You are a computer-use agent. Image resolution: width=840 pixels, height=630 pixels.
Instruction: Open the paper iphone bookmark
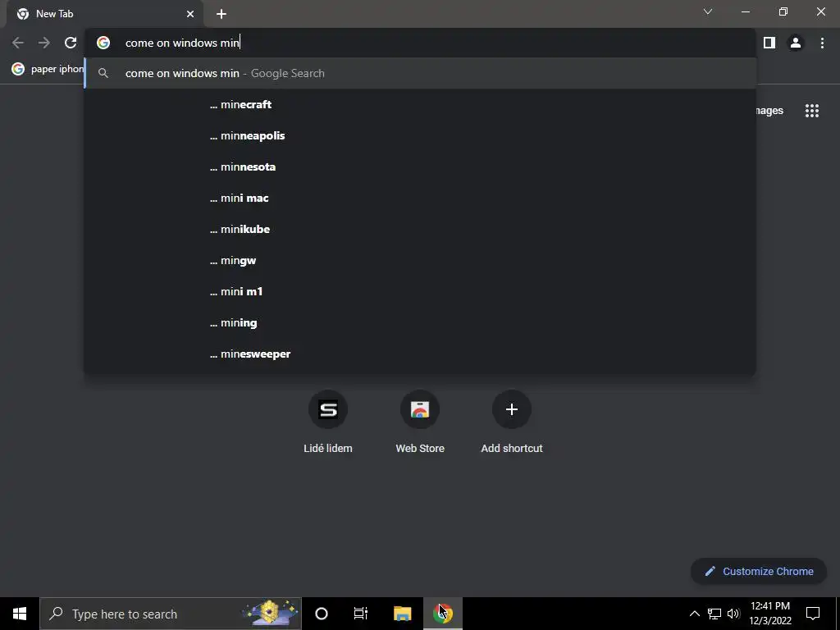47,69
